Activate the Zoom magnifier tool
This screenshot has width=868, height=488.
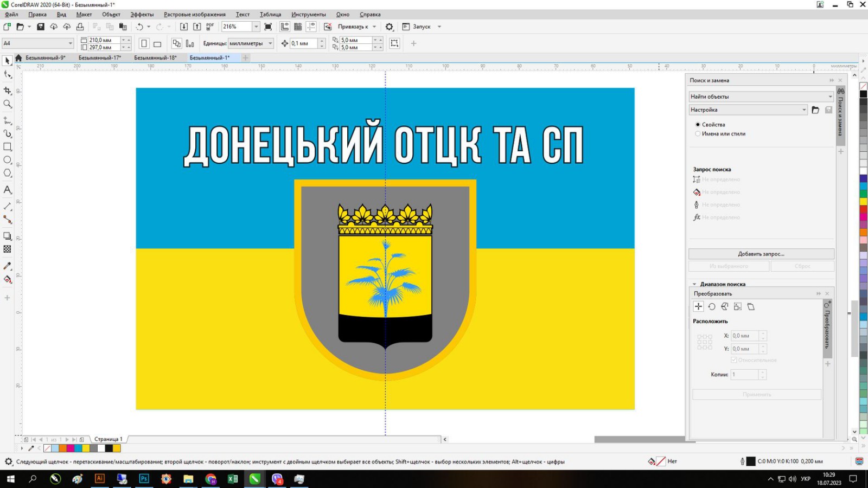tap(8, 104)
